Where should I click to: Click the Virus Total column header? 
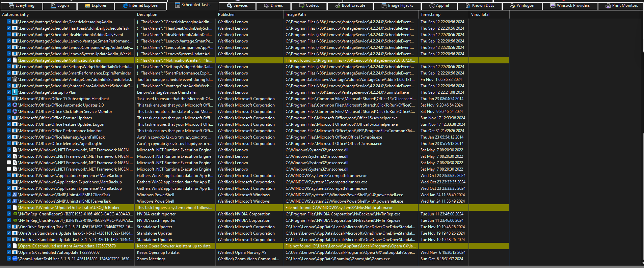click(x=489, y=14)
